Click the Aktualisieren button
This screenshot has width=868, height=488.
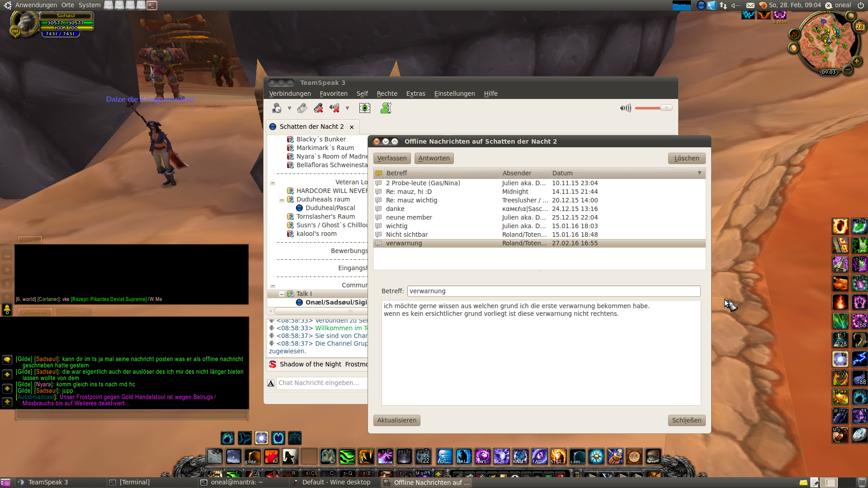[397, 420]
